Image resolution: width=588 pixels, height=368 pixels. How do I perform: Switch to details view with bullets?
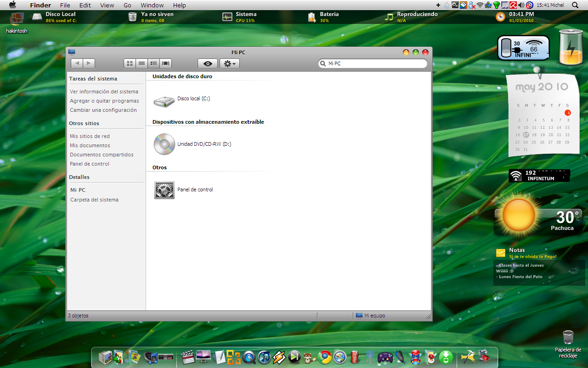point(154,63)
